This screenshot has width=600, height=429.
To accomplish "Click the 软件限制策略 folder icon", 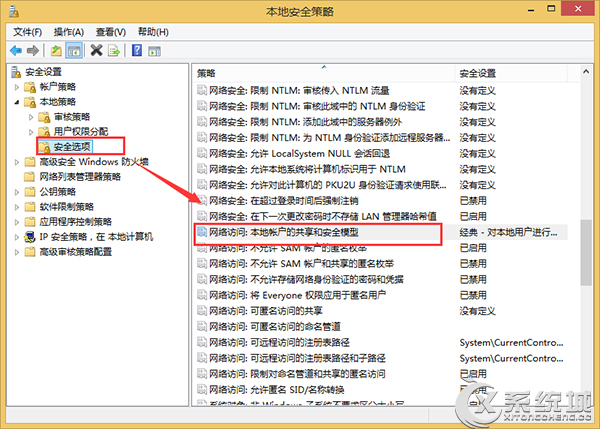I will pos(30,207).
